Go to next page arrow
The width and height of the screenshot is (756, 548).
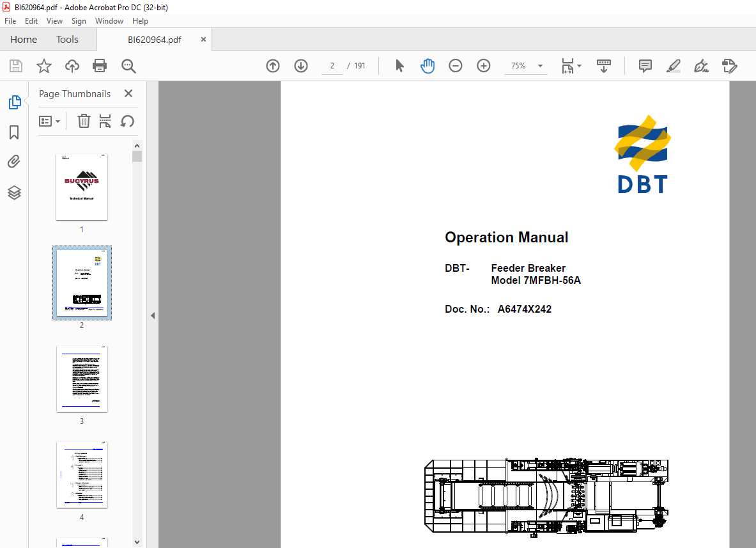[301, 66]
